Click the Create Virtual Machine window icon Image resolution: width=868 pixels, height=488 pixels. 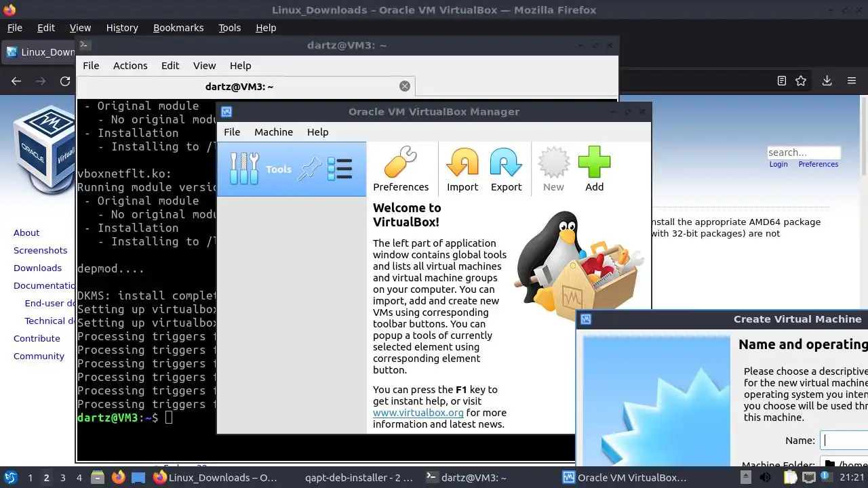pyautogui.click(x=586, y=319)
